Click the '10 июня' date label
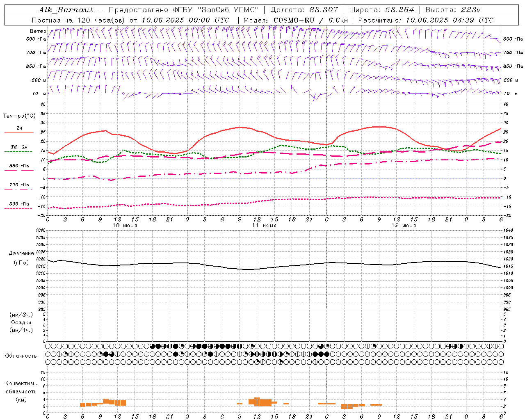 click(125, 226)
